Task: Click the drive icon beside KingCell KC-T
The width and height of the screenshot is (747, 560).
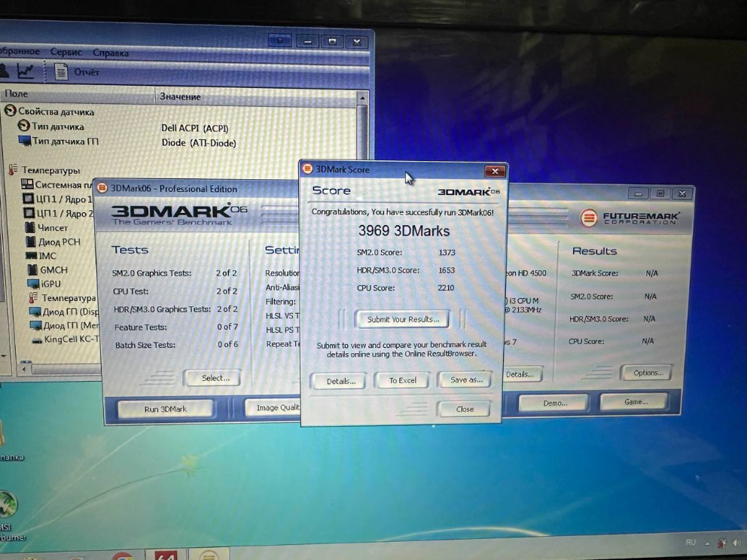Action: (x=37, y=340)
